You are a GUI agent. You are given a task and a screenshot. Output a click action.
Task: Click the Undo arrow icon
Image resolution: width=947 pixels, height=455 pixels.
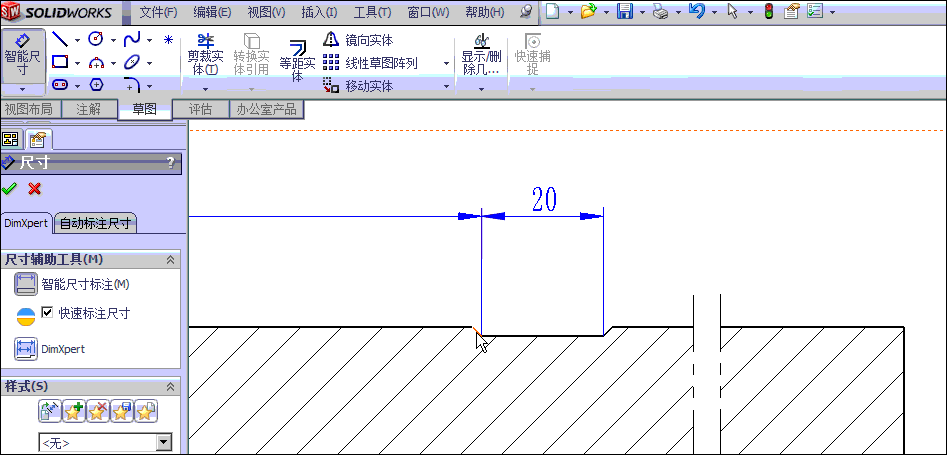[x=696, y=11]
